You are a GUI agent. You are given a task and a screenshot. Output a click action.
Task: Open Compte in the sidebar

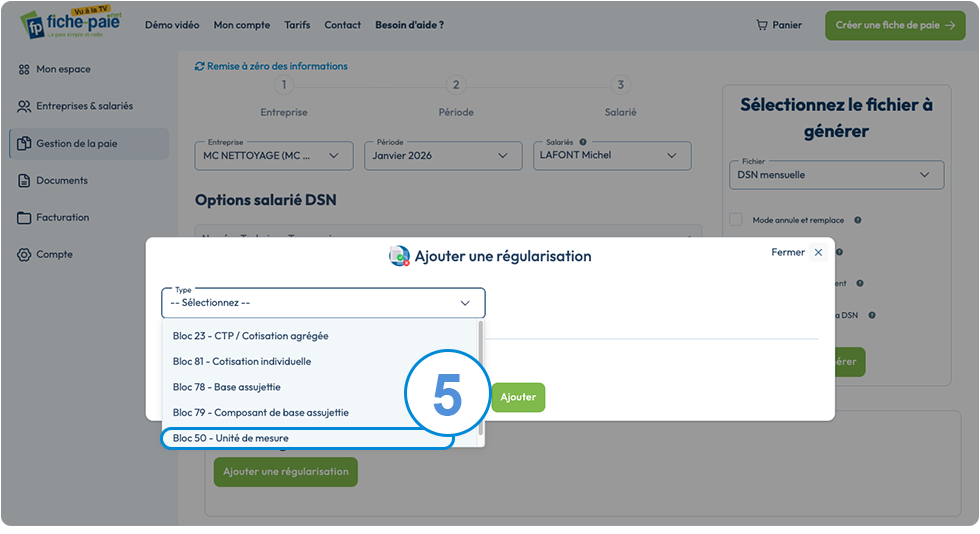click(x=54, y=254)
